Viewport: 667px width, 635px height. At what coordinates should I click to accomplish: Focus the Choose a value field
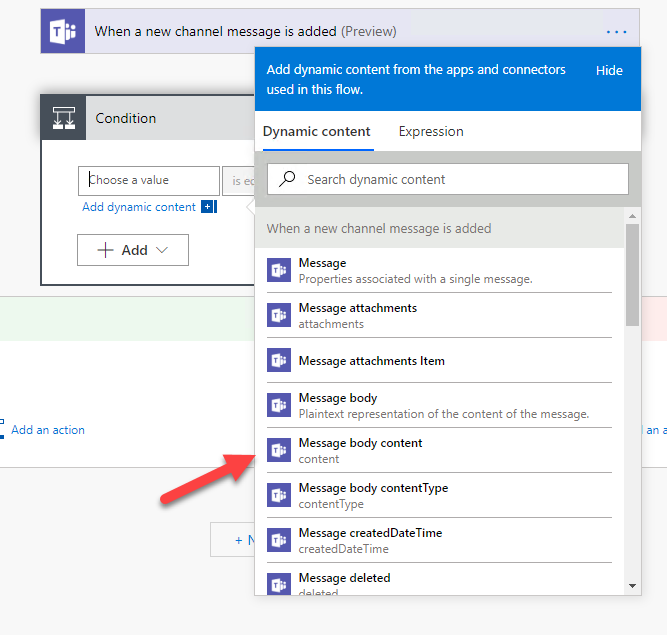149,180
